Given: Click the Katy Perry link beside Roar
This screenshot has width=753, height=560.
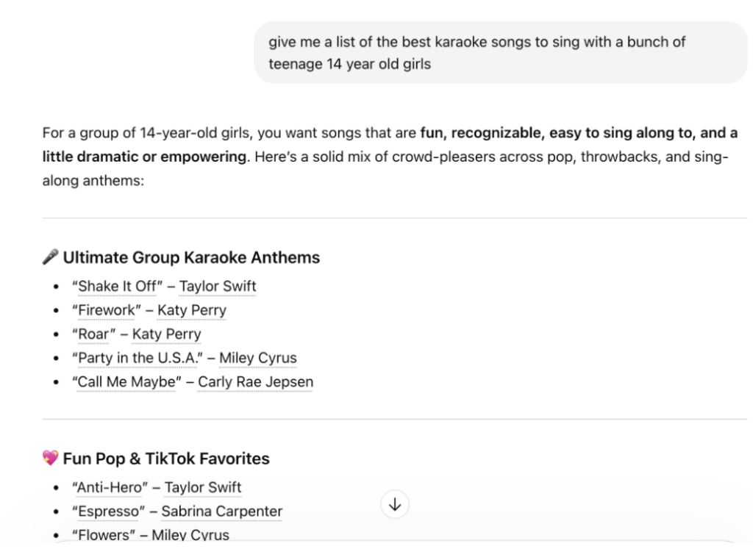Looking at the screenshot, I should click(x=167, y=334).
